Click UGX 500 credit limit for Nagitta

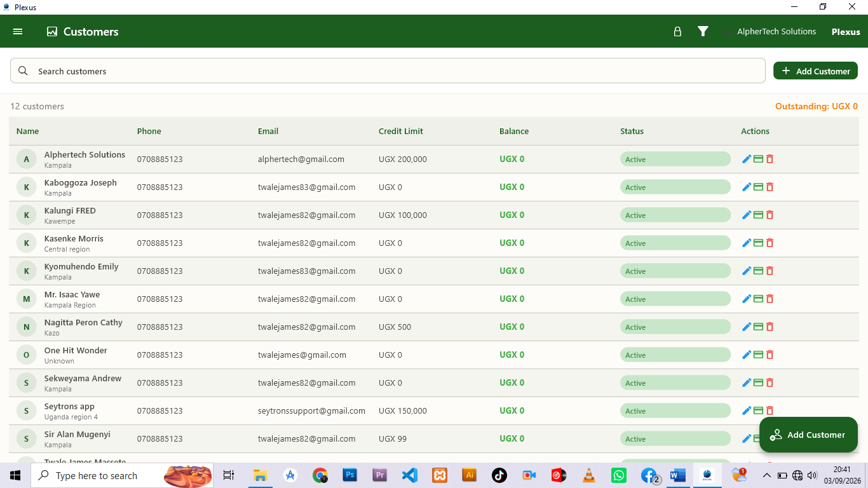point(395,327)
